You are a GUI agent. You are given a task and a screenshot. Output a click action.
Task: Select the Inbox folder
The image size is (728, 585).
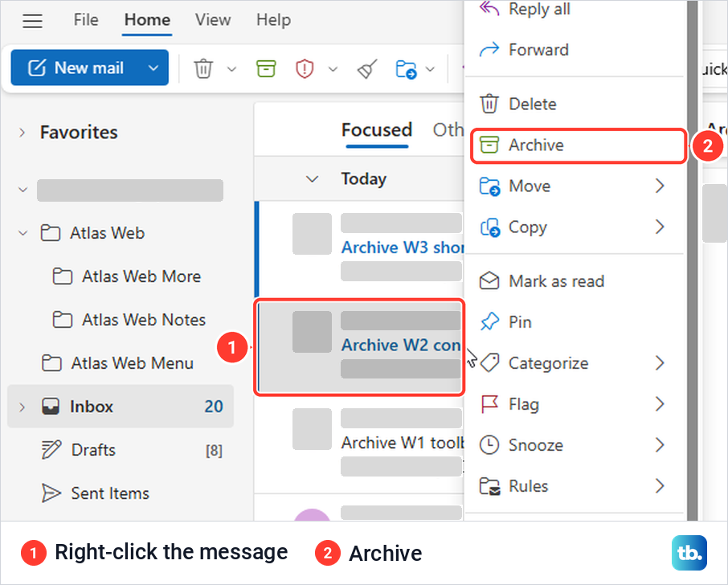(x=121, y=407)
